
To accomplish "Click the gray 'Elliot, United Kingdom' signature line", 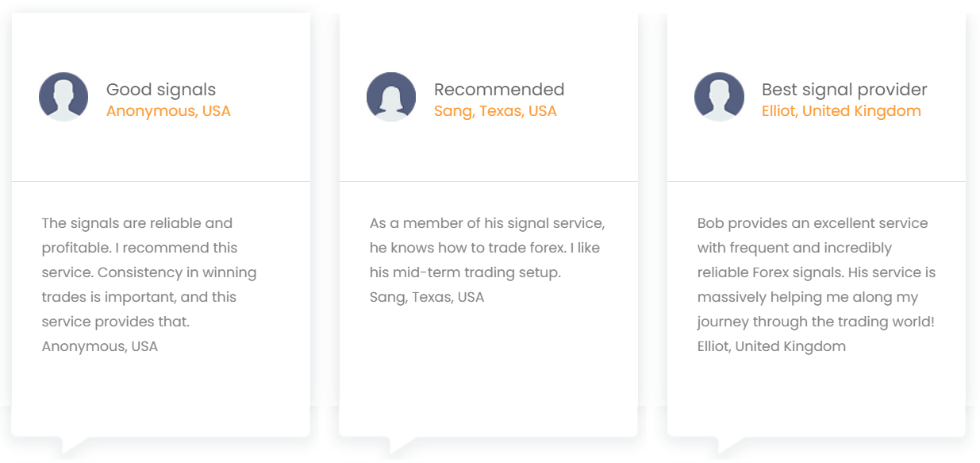I will coord(771,346).
